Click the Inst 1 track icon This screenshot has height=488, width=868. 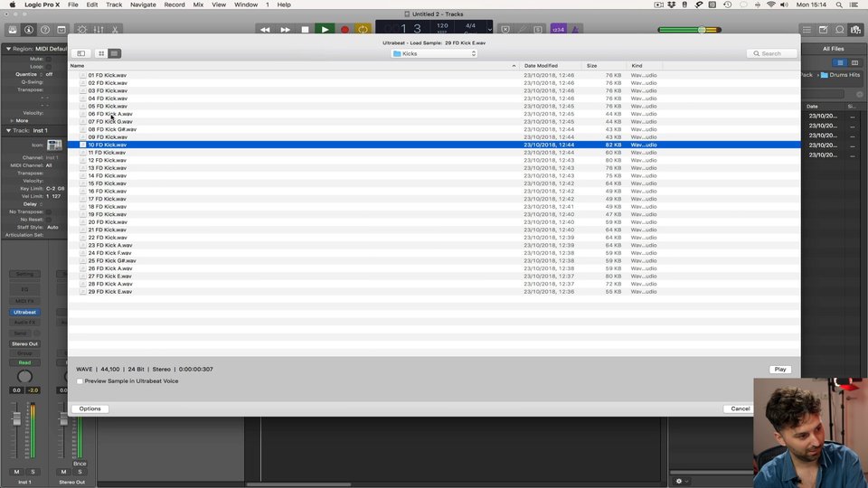click(x=54, y=145)
